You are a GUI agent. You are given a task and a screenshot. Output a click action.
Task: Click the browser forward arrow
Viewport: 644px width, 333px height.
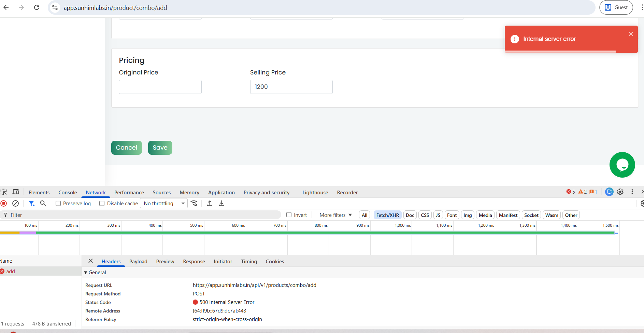click(21, 8)
